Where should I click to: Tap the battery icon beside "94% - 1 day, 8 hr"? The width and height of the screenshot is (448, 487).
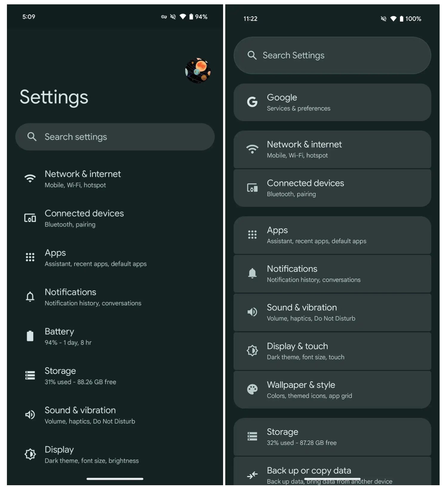[x=30, y=336]
